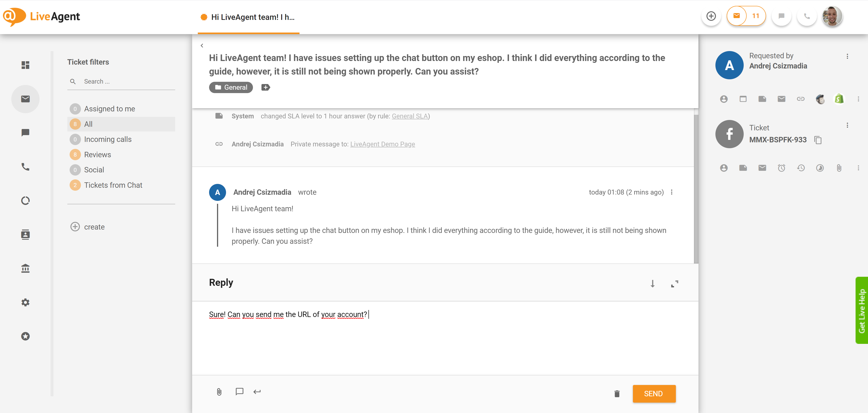Open the dashboard icon in the sidebar
The width and height of the screenshot is (868, 413).
click(x=25, y=65)
